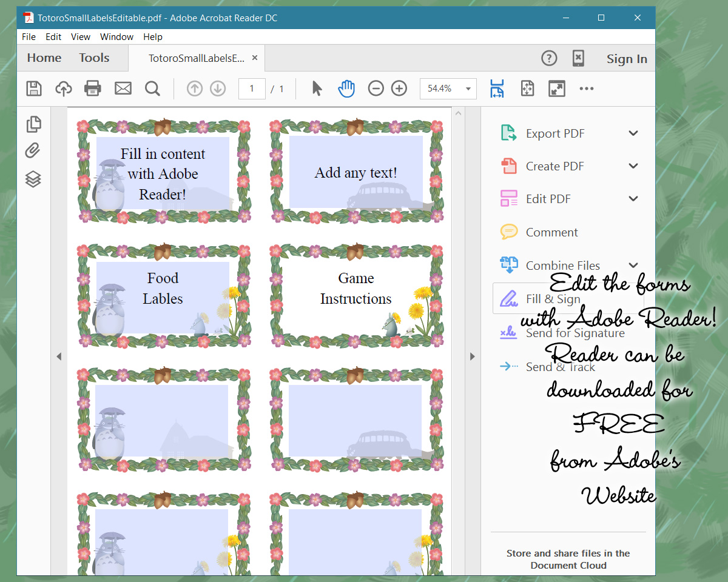Open the File menu
Screen dimensions: 728x582
coord(29,36)
